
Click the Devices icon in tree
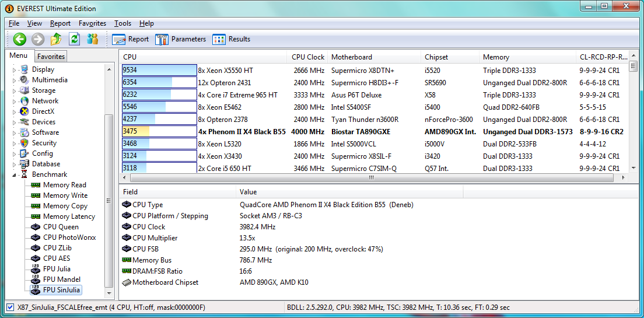[24, 121]
